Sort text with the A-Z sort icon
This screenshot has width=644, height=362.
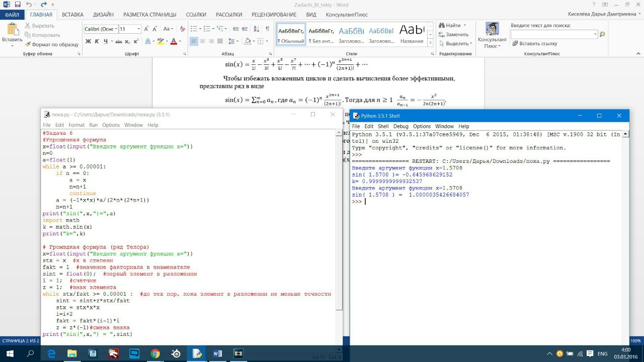[256, 29]
